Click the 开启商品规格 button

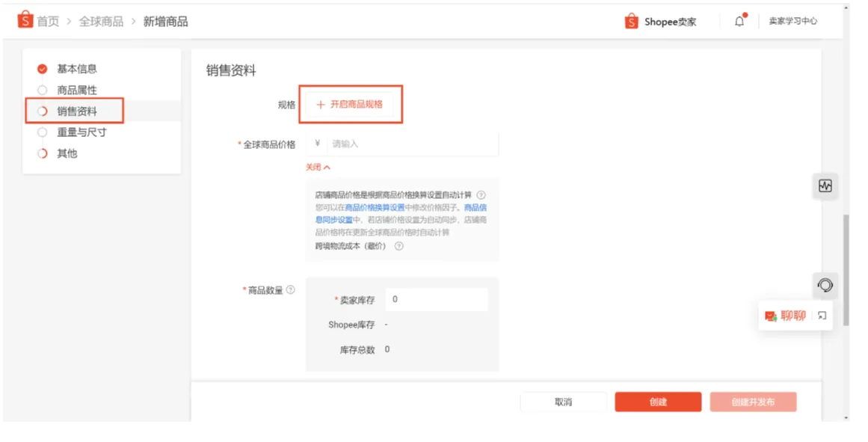tap(351, 105)
